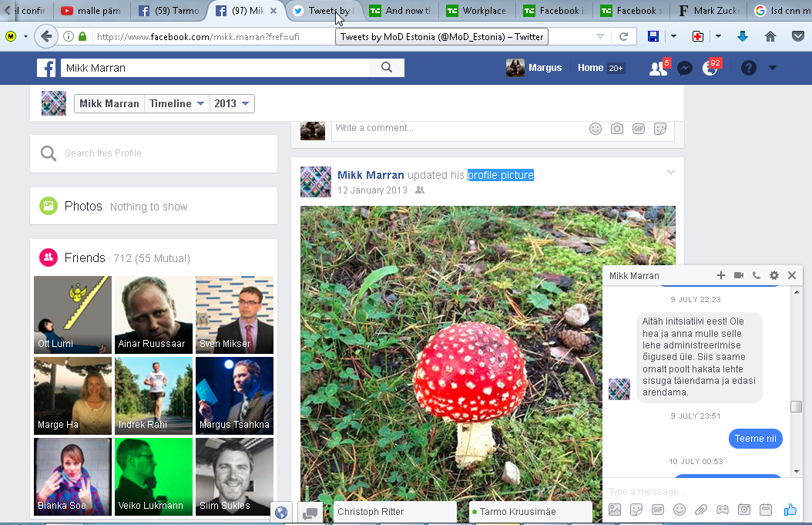812x525 pixels.
Task: Go to Margus profile link in header
Action: pyautogui.click(x=534, y=68)
